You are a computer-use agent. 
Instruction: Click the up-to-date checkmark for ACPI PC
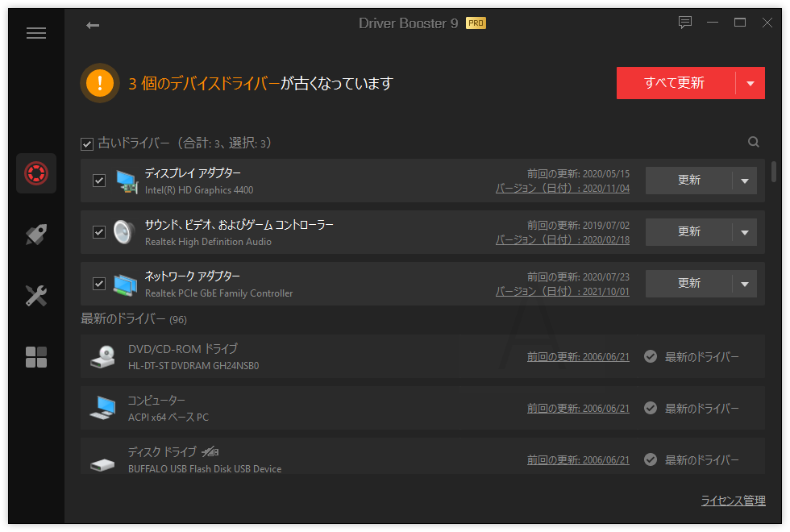coord(651,408)
